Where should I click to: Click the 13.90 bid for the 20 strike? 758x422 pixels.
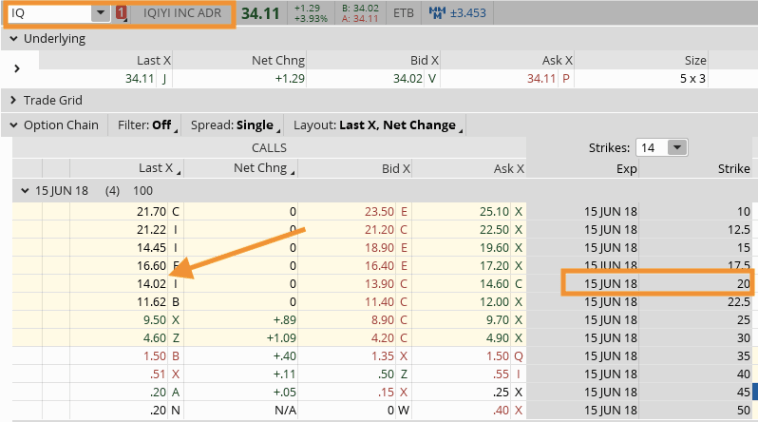pos(380,285)
